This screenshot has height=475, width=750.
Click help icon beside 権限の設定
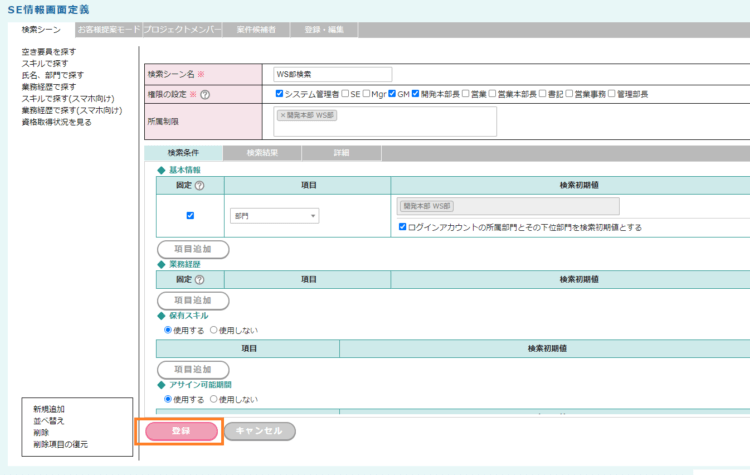[x=205, y=94]
